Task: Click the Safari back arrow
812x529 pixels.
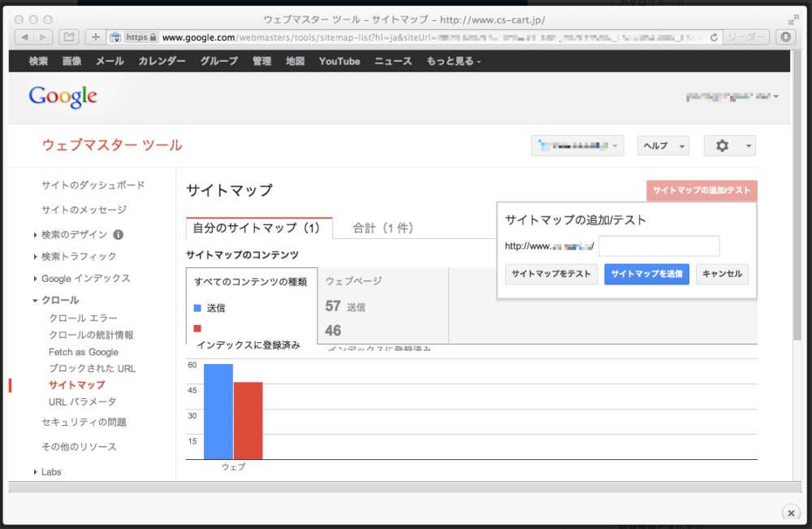Action: tap(24, 37)
